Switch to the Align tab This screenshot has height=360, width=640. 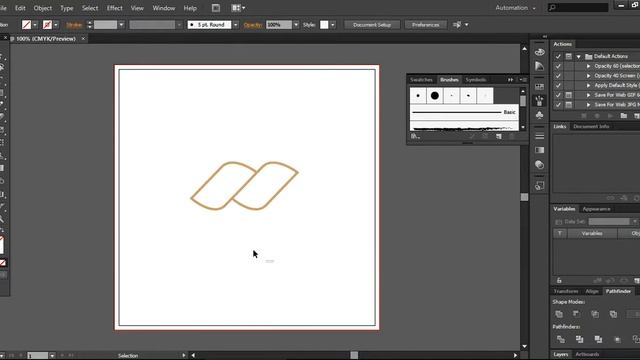[x=592, y=291]
